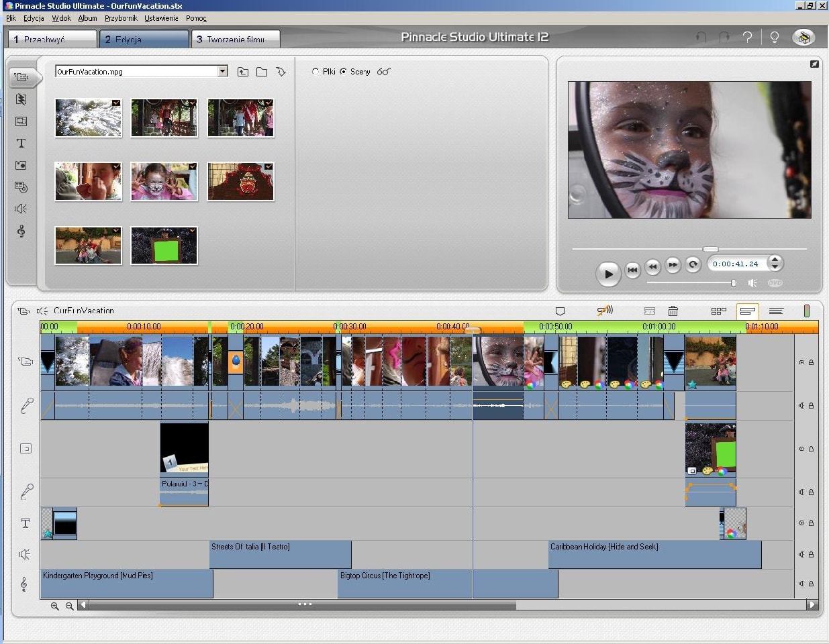Delete selected clip with the trash can icon
Viewport: 829px width, 644px height.
coord(673,311)
